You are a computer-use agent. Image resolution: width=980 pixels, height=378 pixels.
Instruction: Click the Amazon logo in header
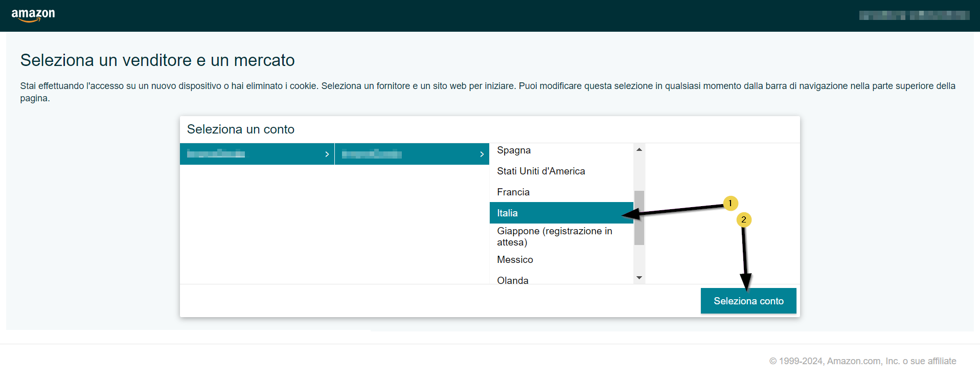click(x=33, y=15)
